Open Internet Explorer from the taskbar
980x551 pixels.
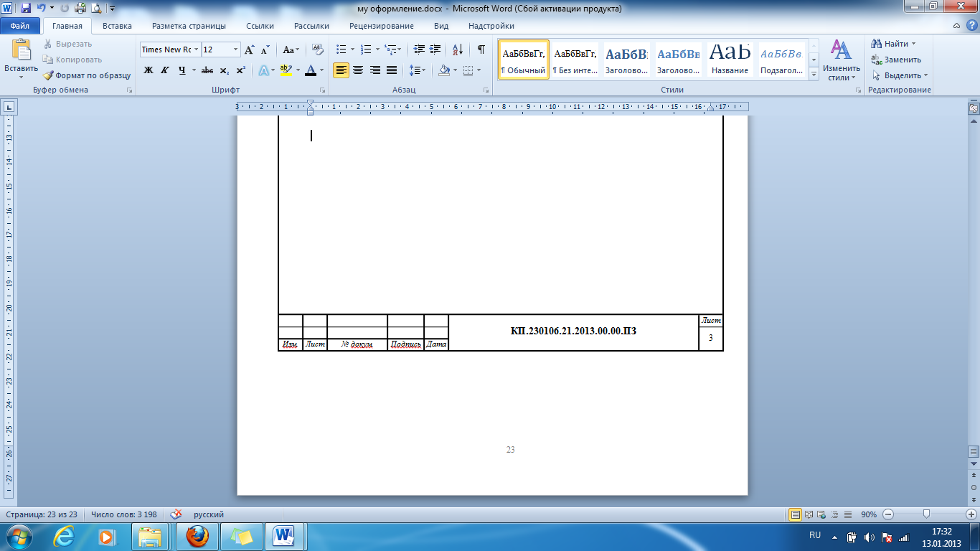[65, 536]
